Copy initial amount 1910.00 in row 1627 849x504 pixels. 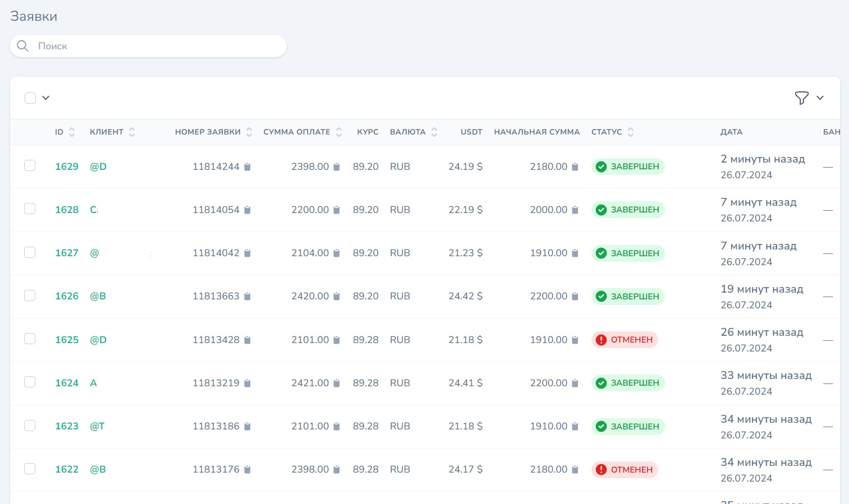(x=575, y=253)
